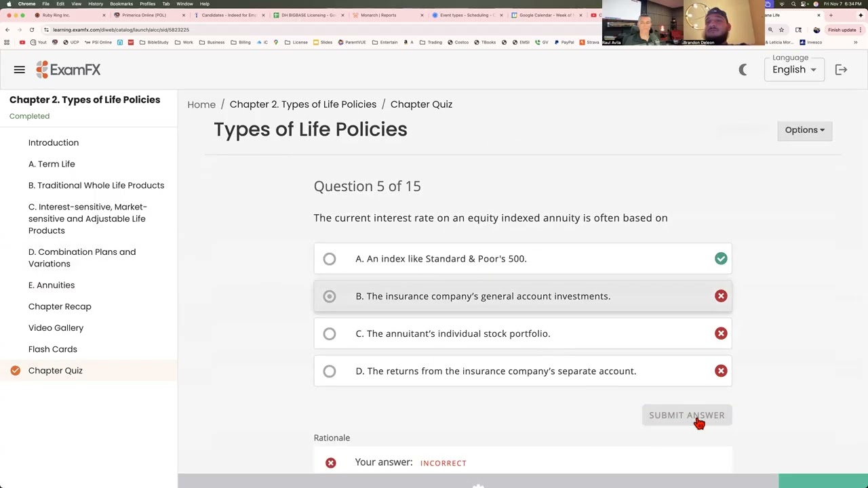Switch to the Google Calendar tab
Image resolution: width=868 pixels, height=488 pixels.
[x=547, y=15]
